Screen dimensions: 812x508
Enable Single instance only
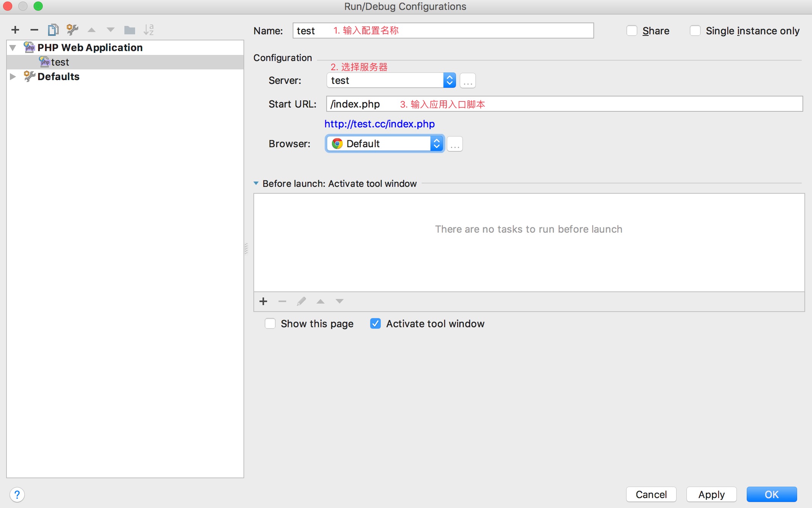coord(695,31)
